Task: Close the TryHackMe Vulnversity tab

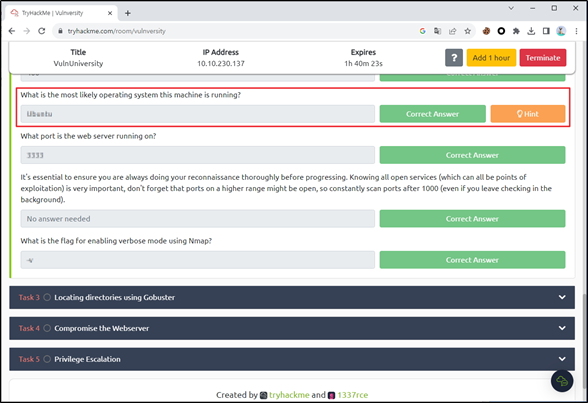Action: [110, 13]
